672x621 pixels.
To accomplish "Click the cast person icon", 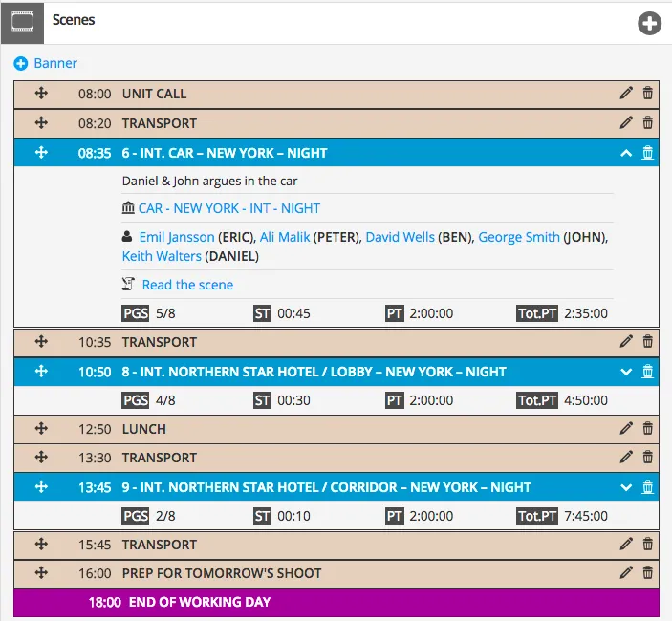I will coord(127,236).
